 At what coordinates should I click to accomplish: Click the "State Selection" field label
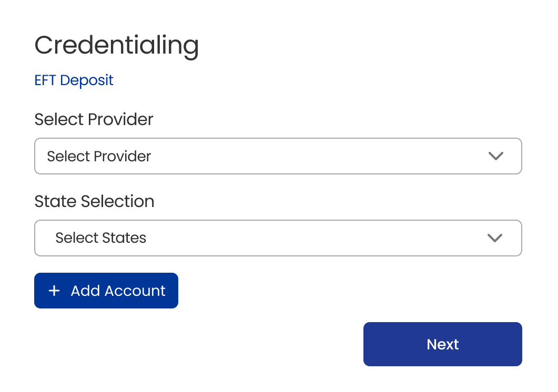pos(94,201)
